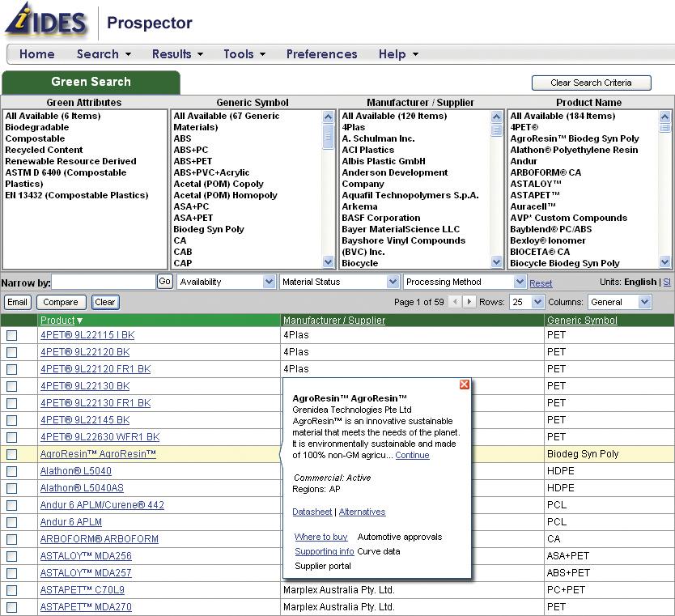Go to next page arrow

tap(469, 302)
